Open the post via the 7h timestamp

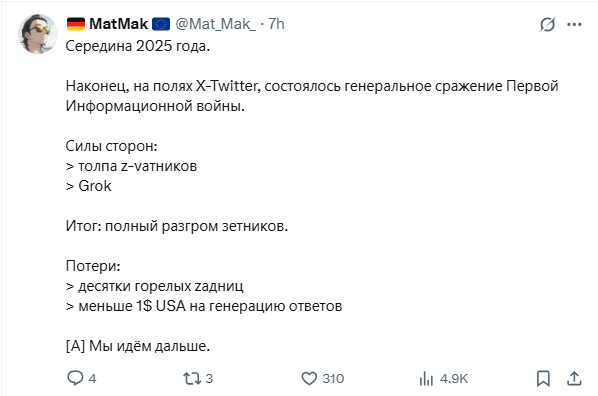[276, 24]
